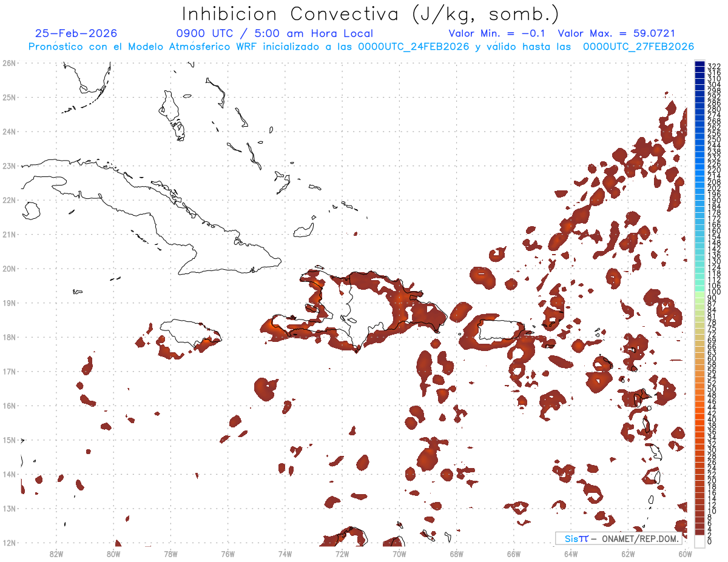Click longitude label '60W'
The height and width of the screenshot is (562, 728).
click(685, 554)
